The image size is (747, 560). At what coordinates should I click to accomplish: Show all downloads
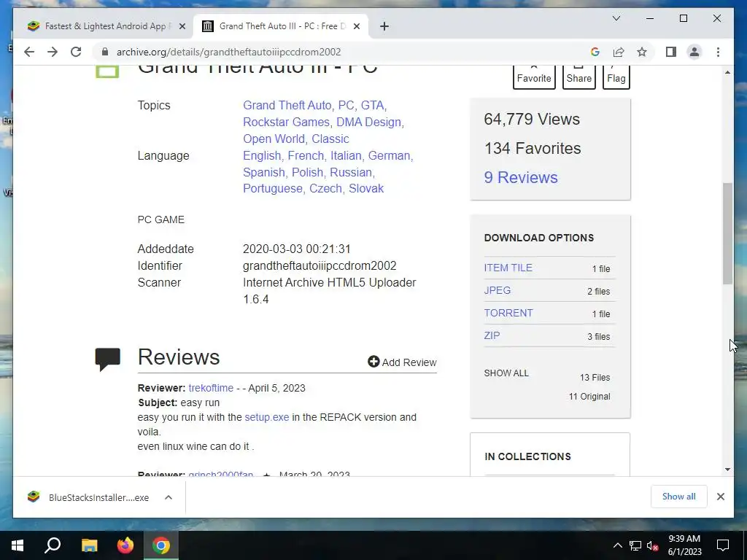(x=679, y=497)
